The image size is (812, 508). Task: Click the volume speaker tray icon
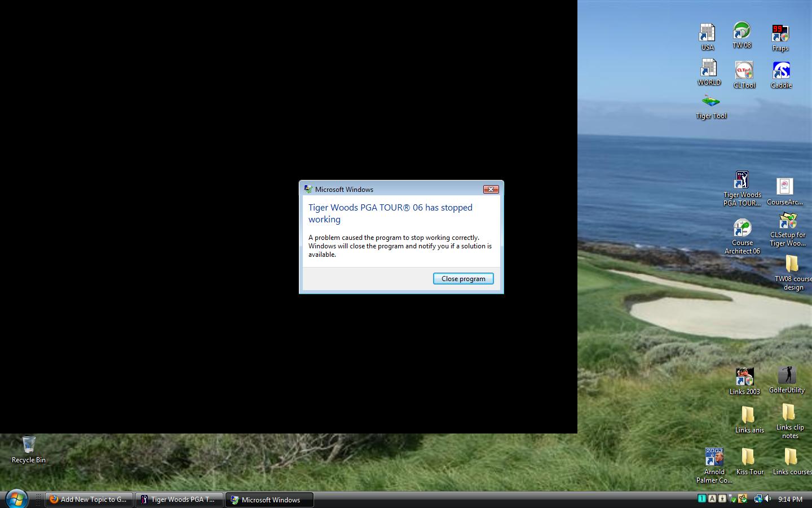point(768,499)
